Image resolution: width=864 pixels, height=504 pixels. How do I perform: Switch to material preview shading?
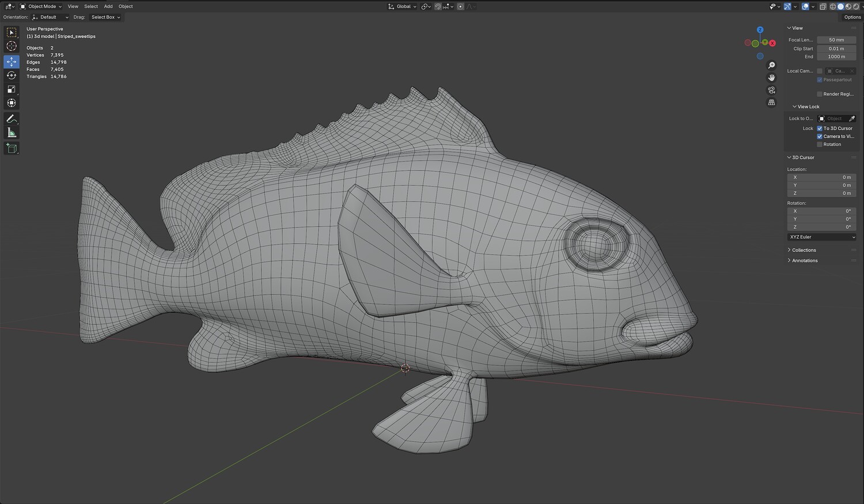[x=848, y=6]
